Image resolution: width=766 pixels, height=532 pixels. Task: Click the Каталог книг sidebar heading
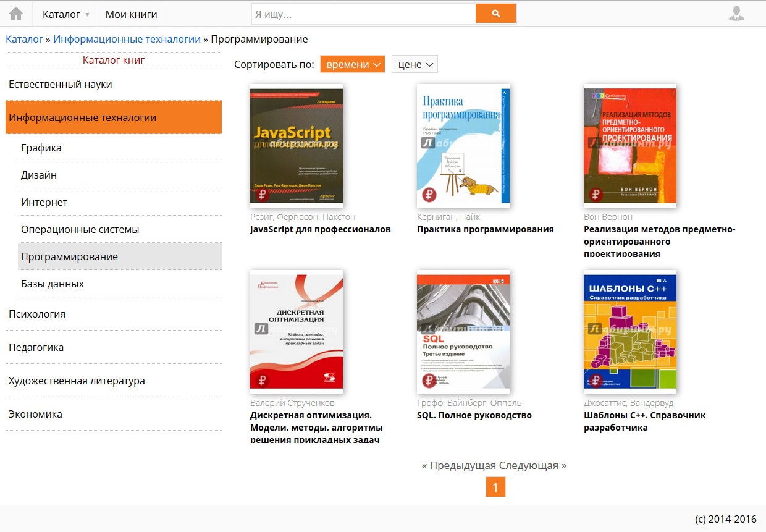coord(114,60)
